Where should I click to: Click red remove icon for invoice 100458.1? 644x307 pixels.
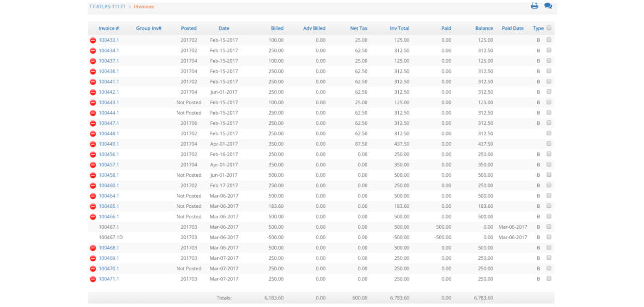93,175
